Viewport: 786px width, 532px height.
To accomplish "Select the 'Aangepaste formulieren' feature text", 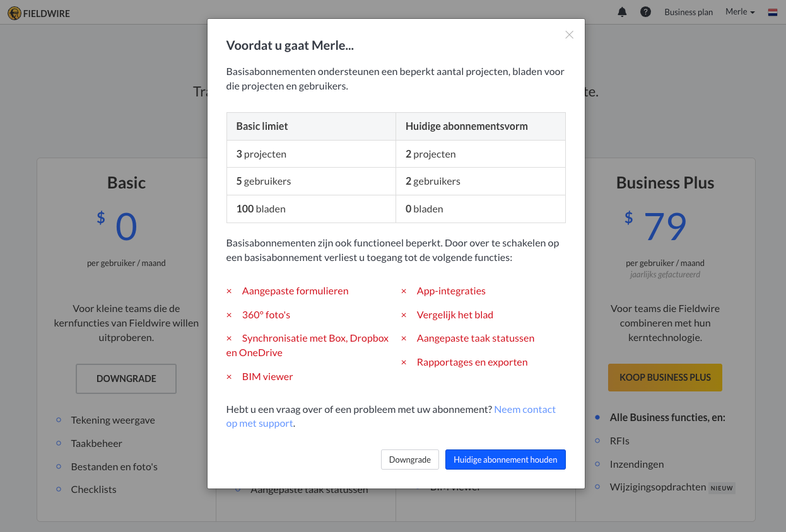I will pyautogui.click(x=295, y=291).
